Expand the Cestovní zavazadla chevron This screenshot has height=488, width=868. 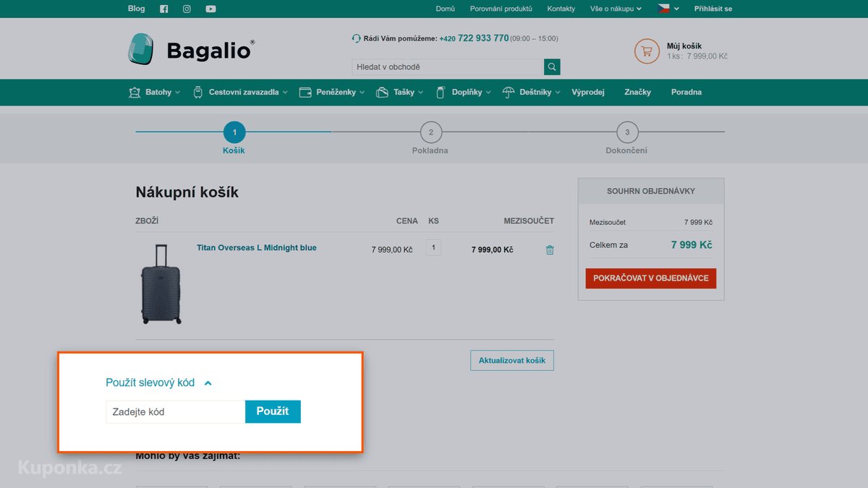[x=285, y=93]
